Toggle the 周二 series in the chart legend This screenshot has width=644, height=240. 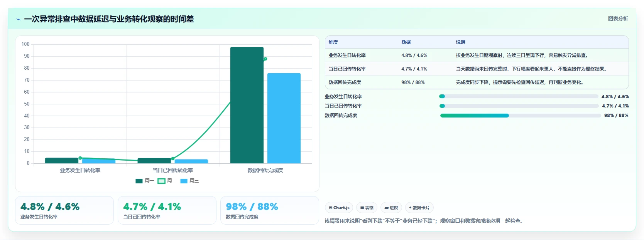(167, 181)
